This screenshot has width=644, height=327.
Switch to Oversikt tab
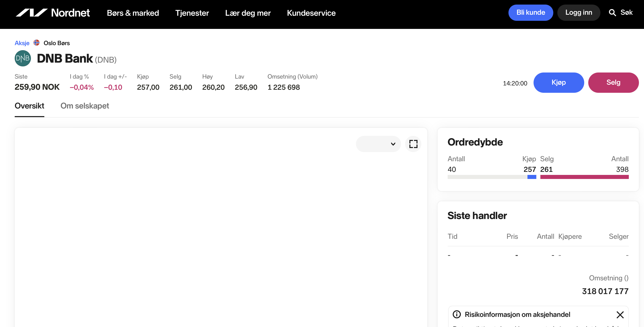(29, 106)
